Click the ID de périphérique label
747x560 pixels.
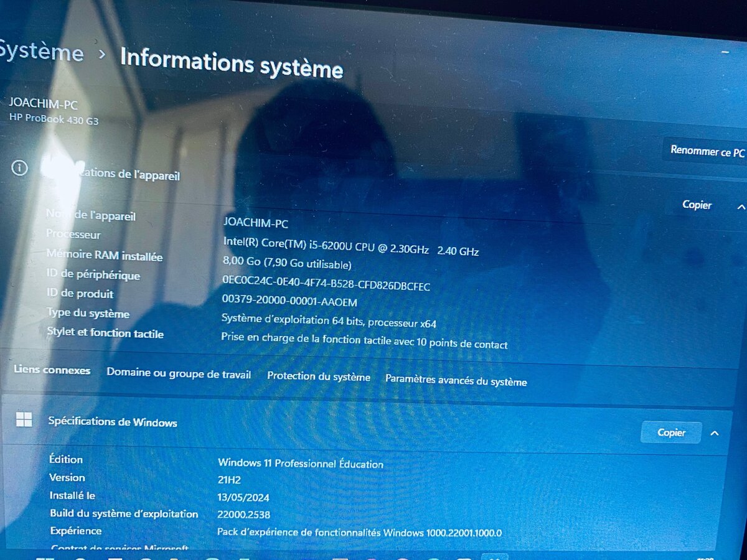pyautogui.click(x=93, y=274)
